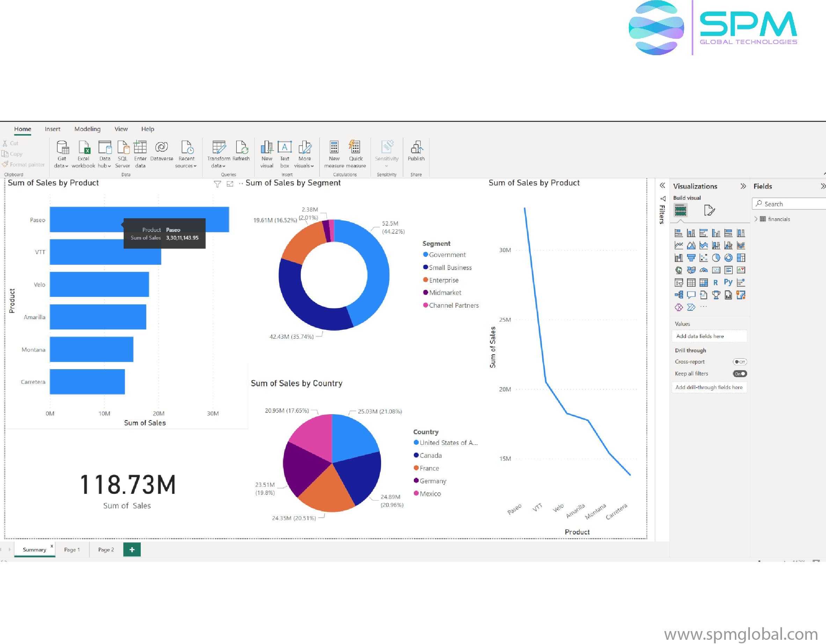The image size is (826, 644).
Task: Choose the R script visual
Action: click(x=716, y=283)
